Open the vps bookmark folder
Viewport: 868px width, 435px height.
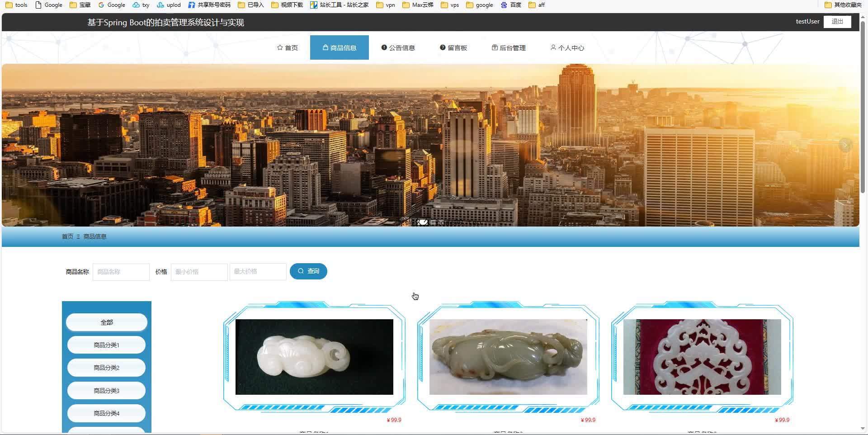450,5
